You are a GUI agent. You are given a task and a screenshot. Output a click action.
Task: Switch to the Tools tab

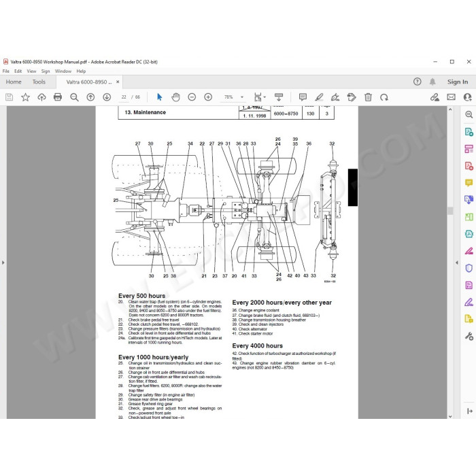[39, 82]
